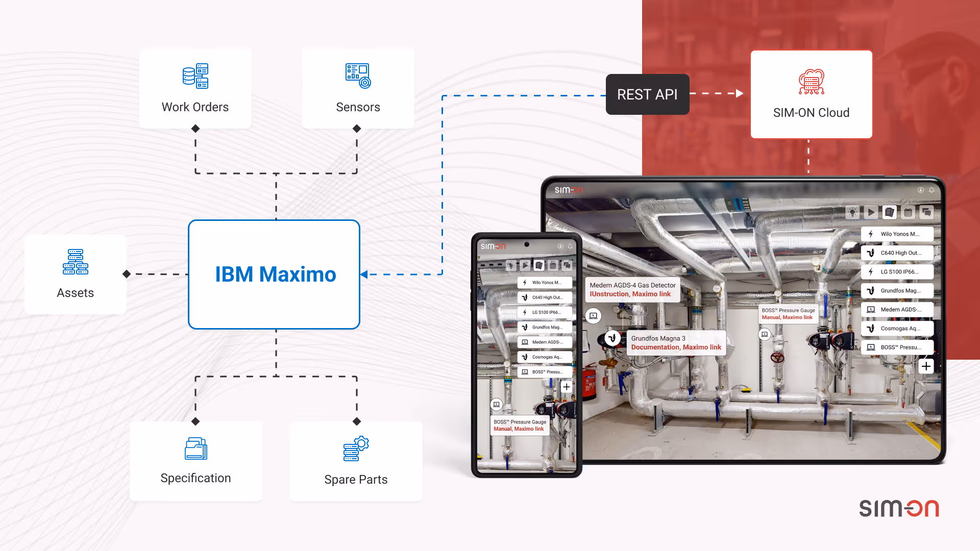The height and width of the screenshot is (551, 980).
Task: Open the documents icon in tablet toolbar
Action: coord(889,212)
